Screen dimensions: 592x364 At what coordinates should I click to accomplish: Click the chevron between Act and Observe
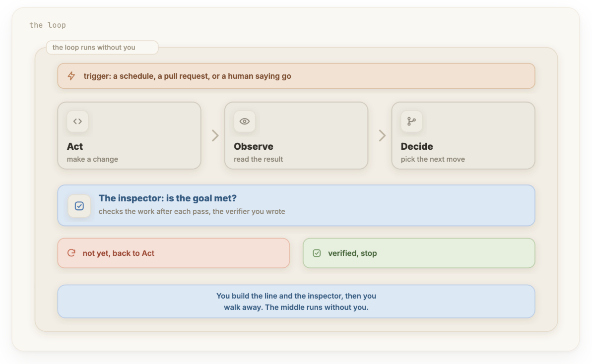215,135
